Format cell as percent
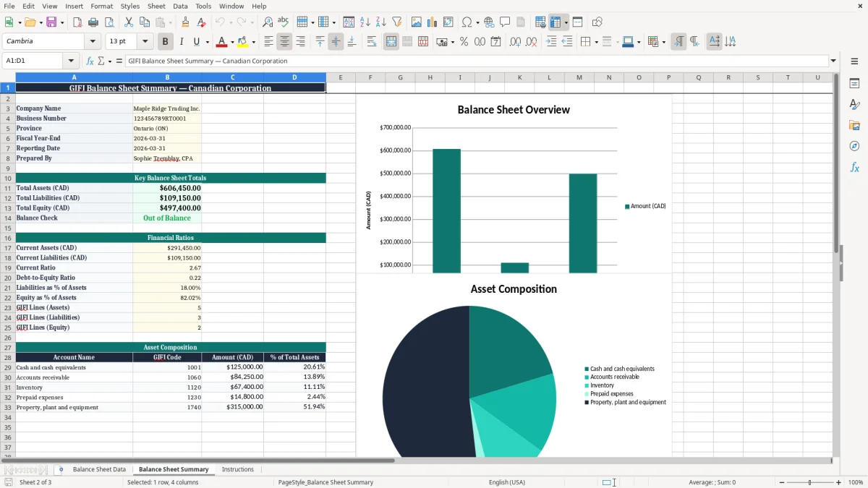The width and height of the screenshot is (868, 488). click(x=464, y=42)
